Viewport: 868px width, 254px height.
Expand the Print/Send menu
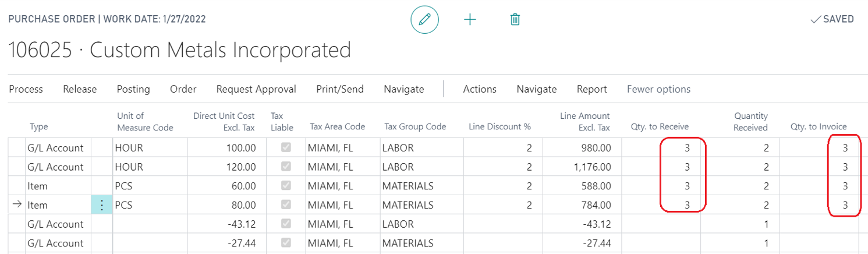tap(339, 89)
